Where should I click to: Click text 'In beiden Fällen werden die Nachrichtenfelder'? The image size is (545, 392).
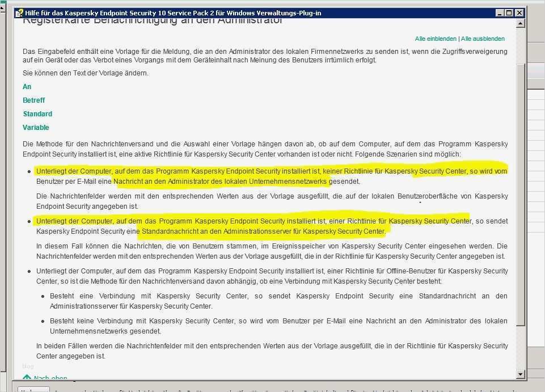pos(272,351)
